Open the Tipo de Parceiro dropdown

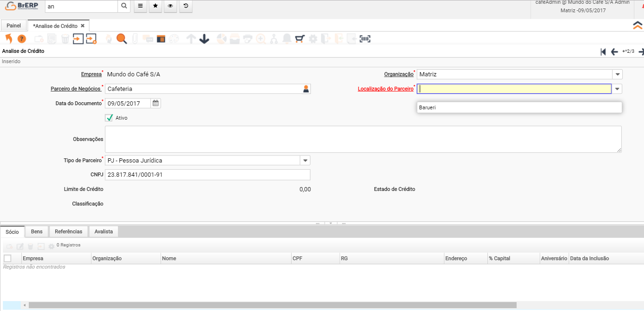tap(305, 161)
